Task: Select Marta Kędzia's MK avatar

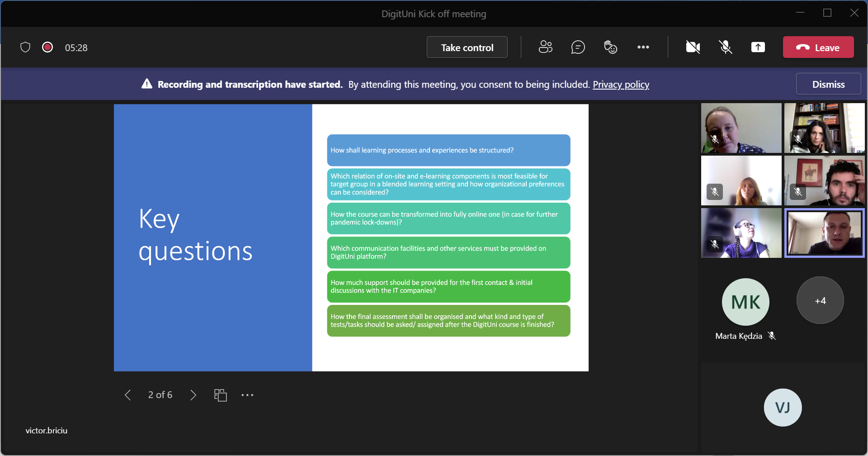Action: [x=745, y=302]
